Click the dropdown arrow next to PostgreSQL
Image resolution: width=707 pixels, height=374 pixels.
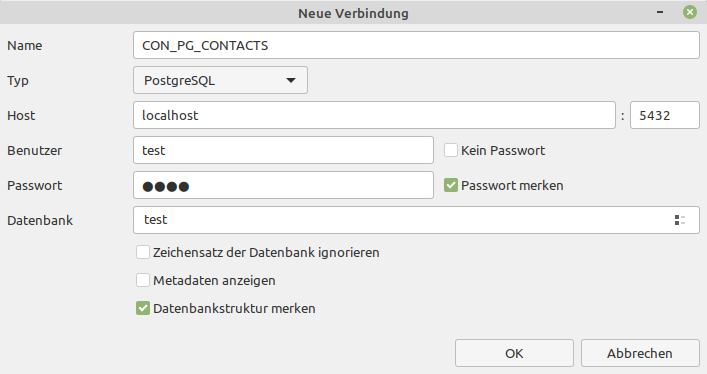[x=291, y=80]
